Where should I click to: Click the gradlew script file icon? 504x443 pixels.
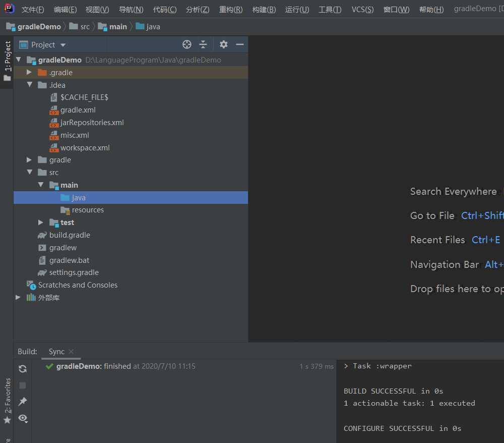[x=42, y=248]
